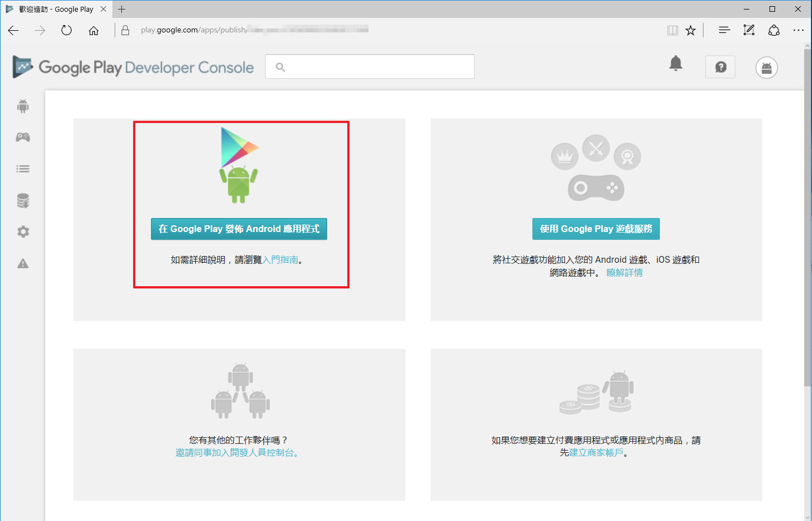Click the browser forward arrow
This screenshot has height=521, width=812.
40,30
